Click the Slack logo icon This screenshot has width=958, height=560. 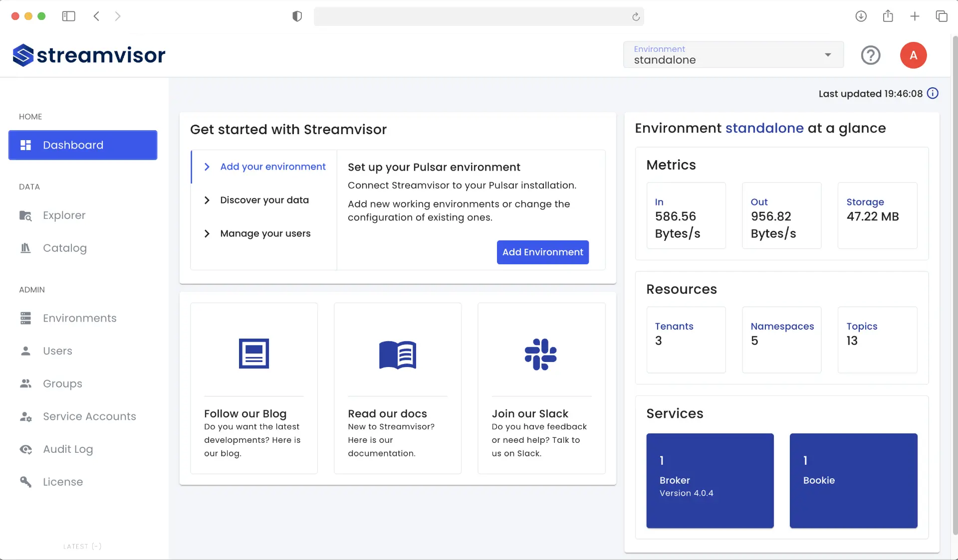point(541,355)
